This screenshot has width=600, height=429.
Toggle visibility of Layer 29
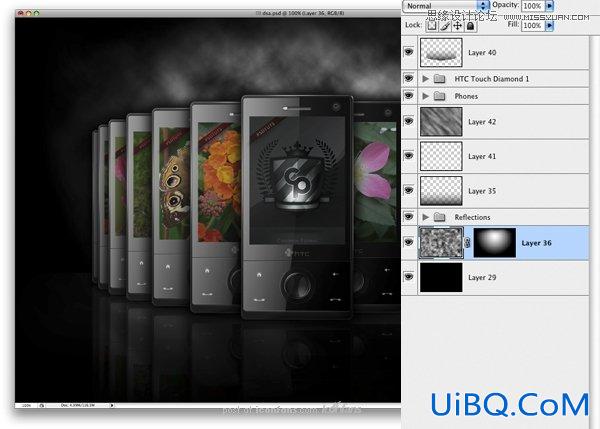(409, 277)
